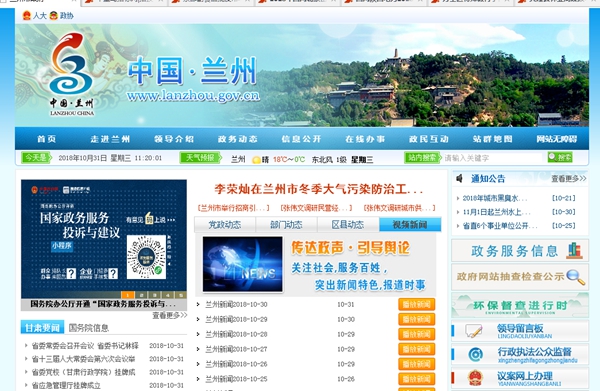Screen dimensions: 600x391
Task: Open the 首页 navigation item
Action: click(x=47, y=139)
